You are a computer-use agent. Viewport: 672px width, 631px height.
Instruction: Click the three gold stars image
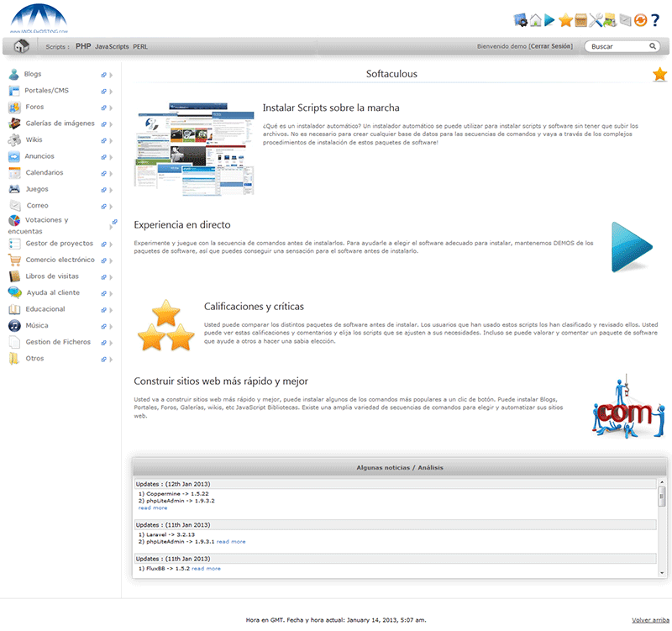[x=165, y=325]
